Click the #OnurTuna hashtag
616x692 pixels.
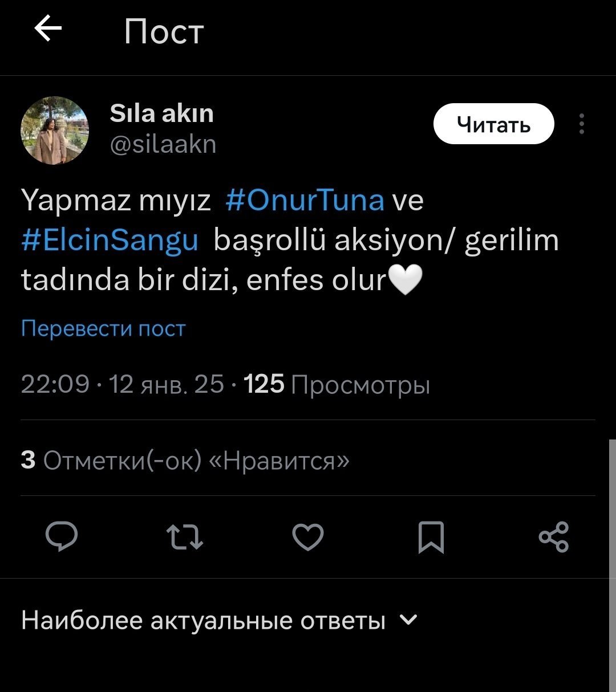[305, 201]
